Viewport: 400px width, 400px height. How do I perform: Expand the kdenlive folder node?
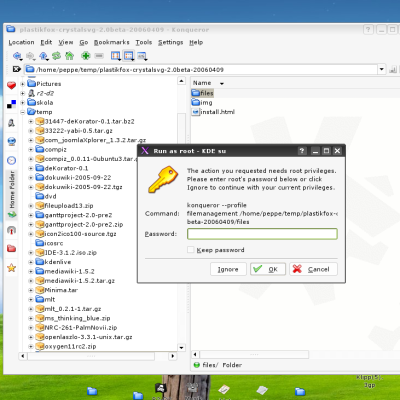[31, 262]
